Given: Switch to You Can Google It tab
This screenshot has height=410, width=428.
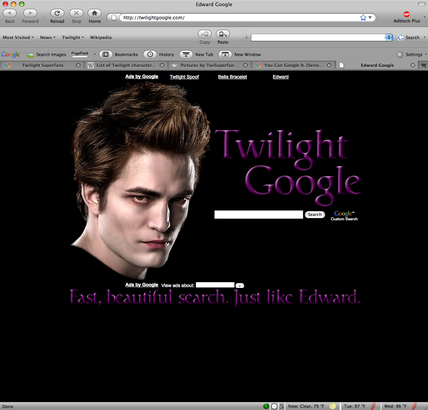Looking at the screenshot, I should pyautogui.click(x=293, y=65).
